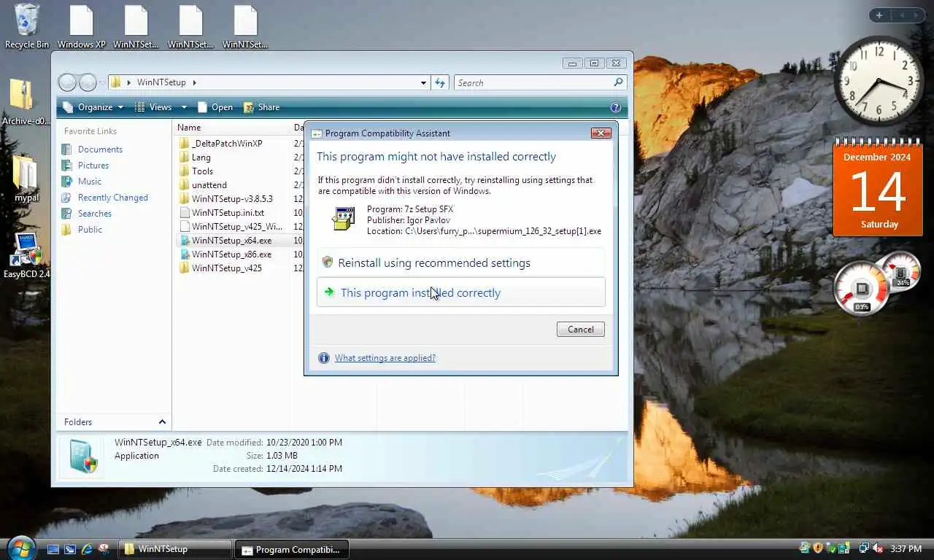Launch Internet Explorer from Quick Launch
The height and width of the screenshot is (560, 934).
87,549
